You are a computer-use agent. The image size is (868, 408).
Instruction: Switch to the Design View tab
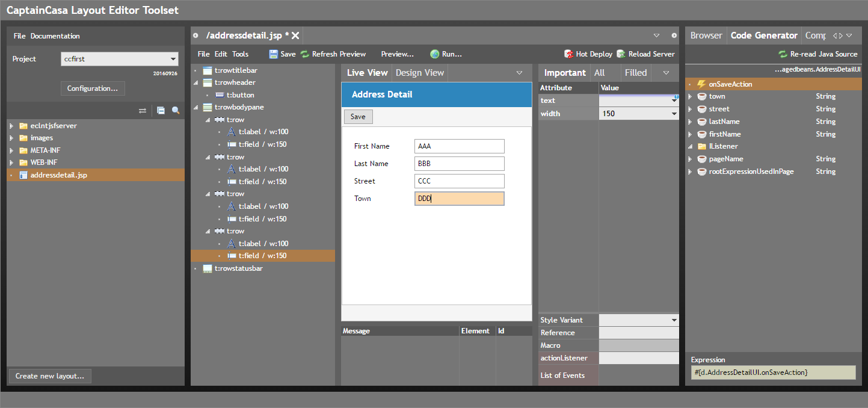pos(419,73)
